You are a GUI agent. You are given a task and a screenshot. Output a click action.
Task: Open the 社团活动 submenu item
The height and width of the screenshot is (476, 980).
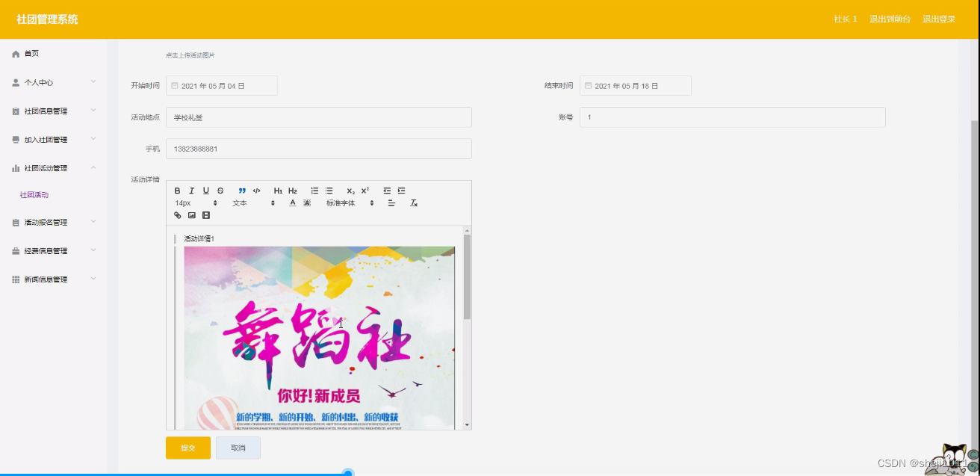[x=34, y=195]
